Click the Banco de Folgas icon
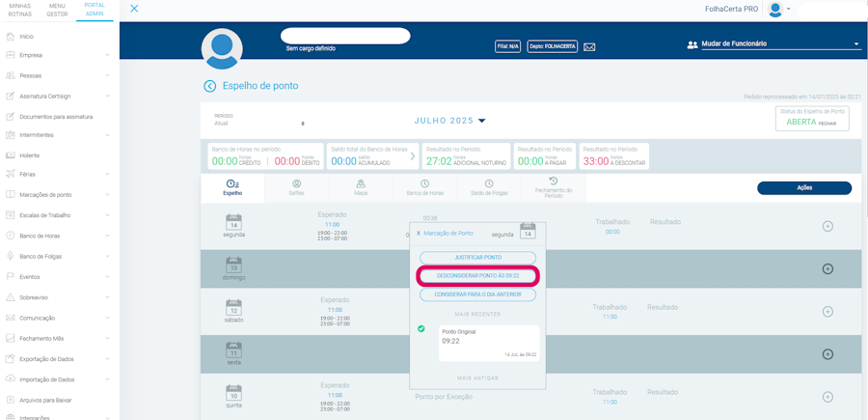 10,256
